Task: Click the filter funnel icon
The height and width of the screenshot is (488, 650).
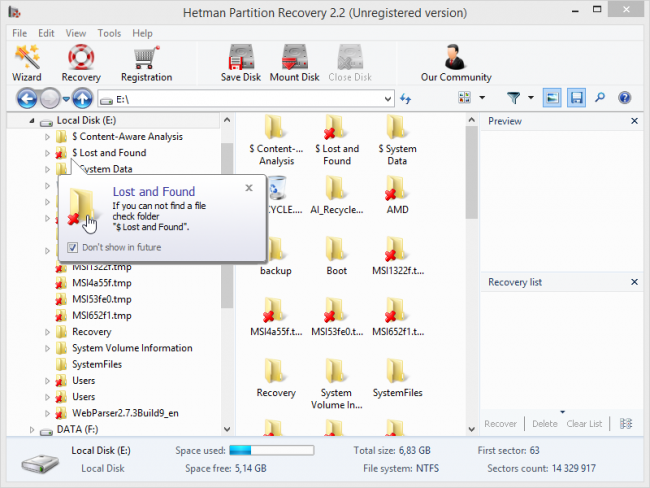Action: coord(514,98)
